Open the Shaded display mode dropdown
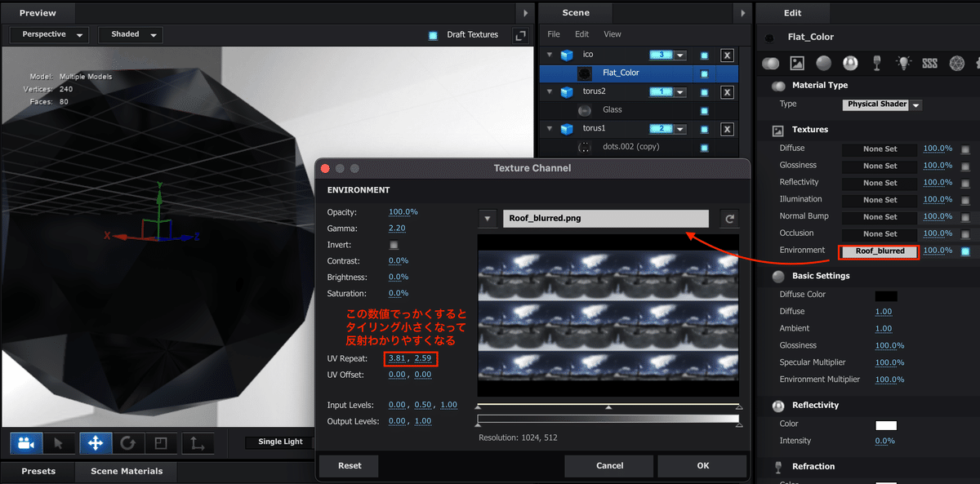The image size is (980, 484). click(x=130, y=35)
